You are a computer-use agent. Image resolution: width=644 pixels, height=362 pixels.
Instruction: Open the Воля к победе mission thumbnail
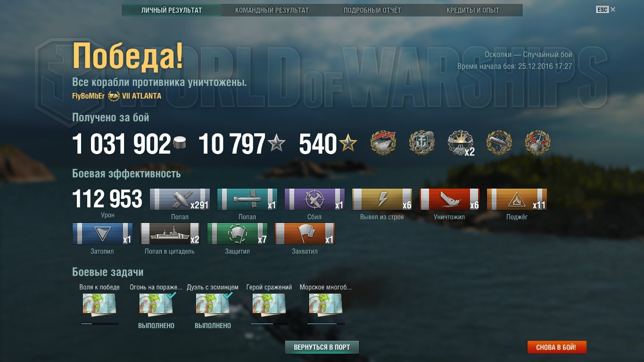click(x=99, y=304)
